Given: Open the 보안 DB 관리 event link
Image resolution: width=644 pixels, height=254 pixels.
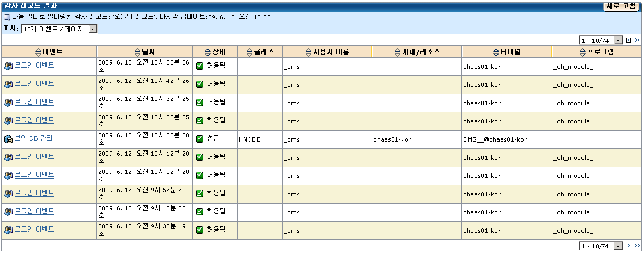Looking at the screenshot, I should 33,138.
